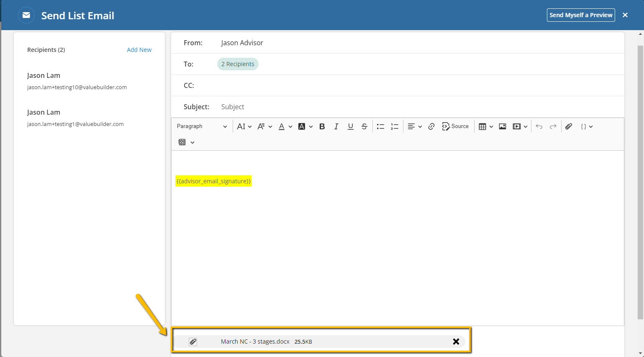Image resolution: width=644 pixels, height=357 pixels.
Task: Open the font color picker
Action: pos(285,126)
